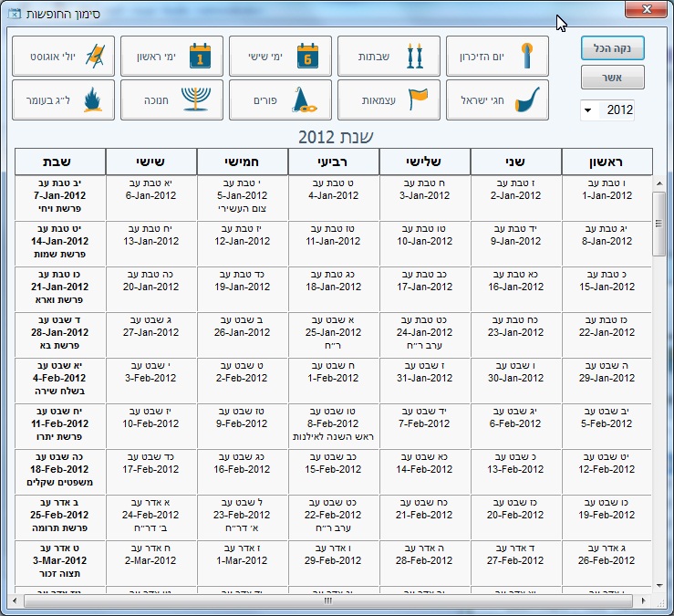The height and width of the screenshot is (616, 674).
Task: Click the שבת column header
Action: coord(60,162)
